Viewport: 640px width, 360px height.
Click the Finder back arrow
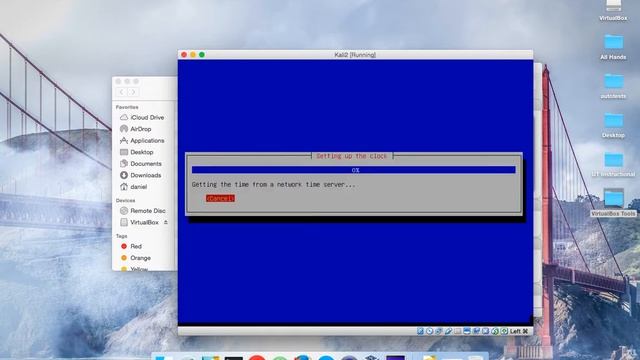pyautogui.click(x=122, y=92)
